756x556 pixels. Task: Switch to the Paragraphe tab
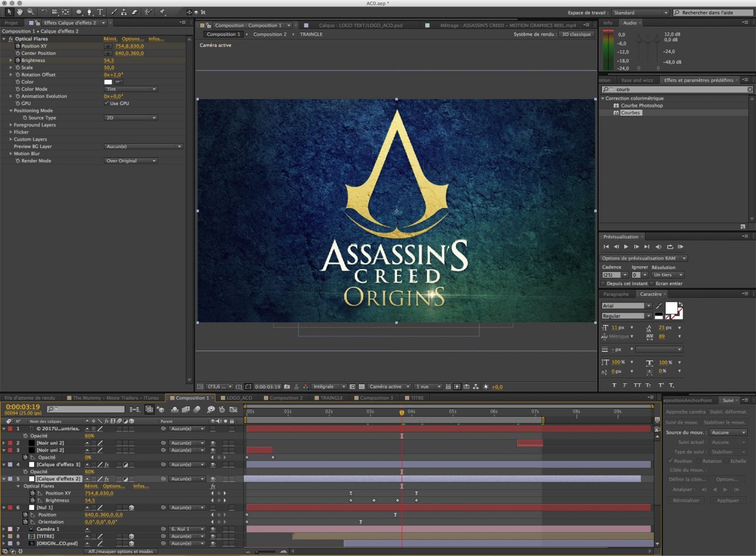pyautogui.click(x=616, y=294)
